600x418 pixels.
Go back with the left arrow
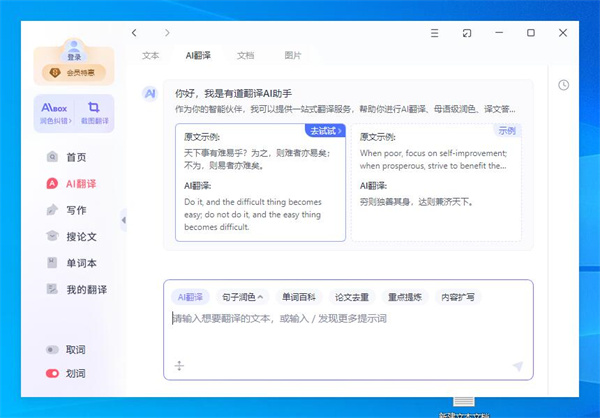[135, 33]
